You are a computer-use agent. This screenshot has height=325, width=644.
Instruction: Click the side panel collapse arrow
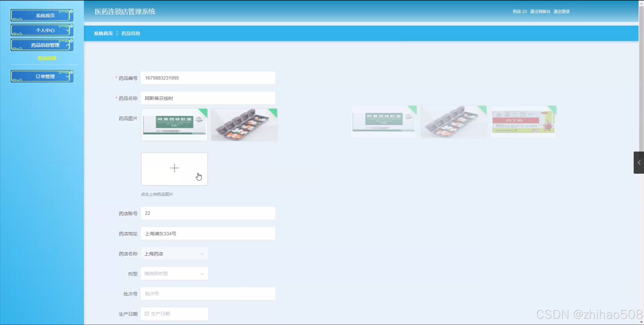[639, 163]
